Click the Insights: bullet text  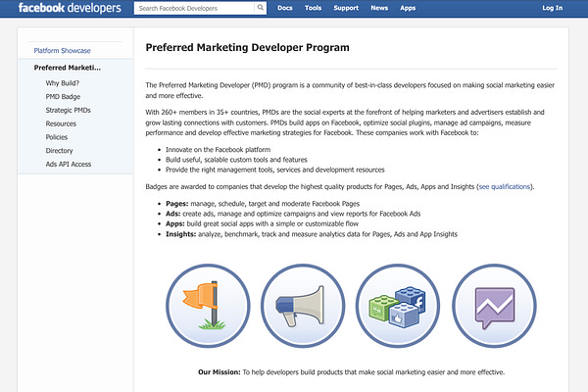click(x=312, y=234)
